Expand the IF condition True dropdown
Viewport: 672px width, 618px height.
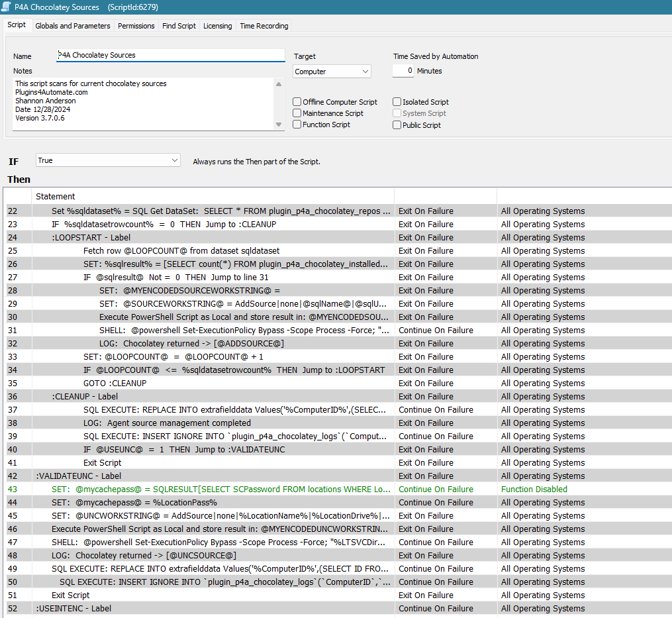tap(108, 160)
